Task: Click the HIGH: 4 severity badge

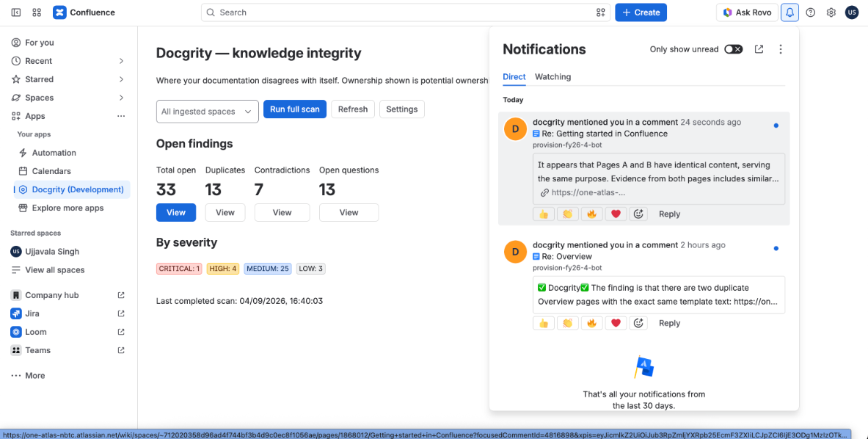Action: (223, 269)
